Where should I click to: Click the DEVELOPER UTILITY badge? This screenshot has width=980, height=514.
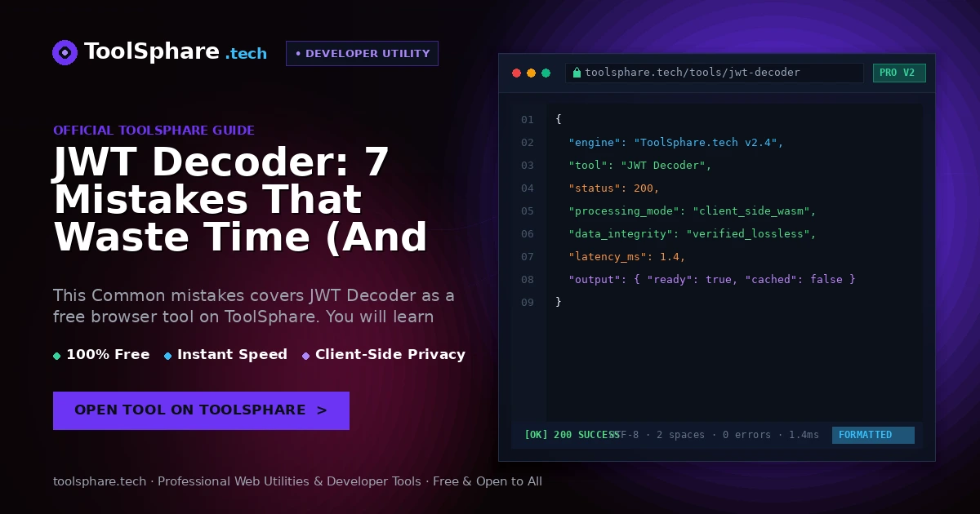pyautogui.click(x=362, y=53)
